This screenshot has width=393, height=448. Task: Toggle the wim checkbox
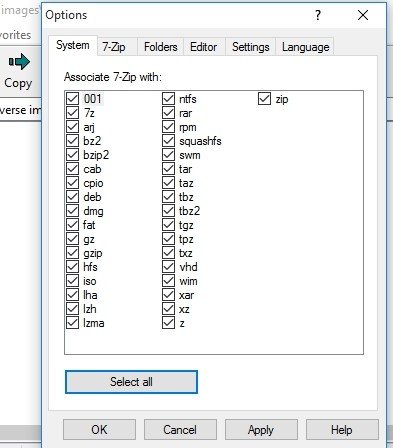click(x=168, y=281)
